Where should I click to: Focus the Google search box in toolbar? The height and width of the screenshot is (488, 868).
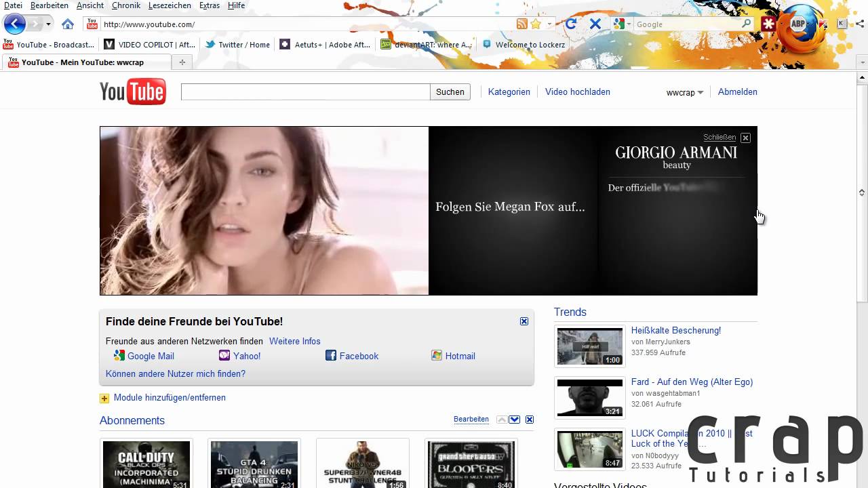pos(687,24)
